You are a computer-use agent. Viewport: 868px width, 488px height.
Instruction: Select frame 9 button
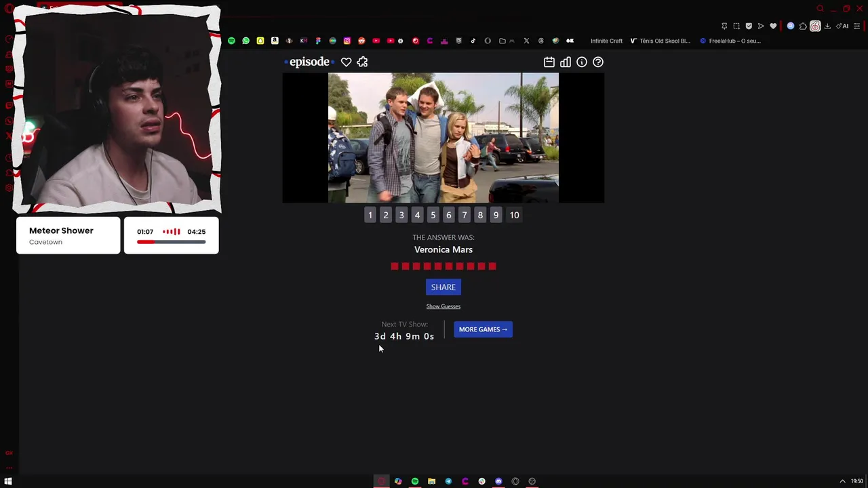pyautogui.click(x=496, y=215)
